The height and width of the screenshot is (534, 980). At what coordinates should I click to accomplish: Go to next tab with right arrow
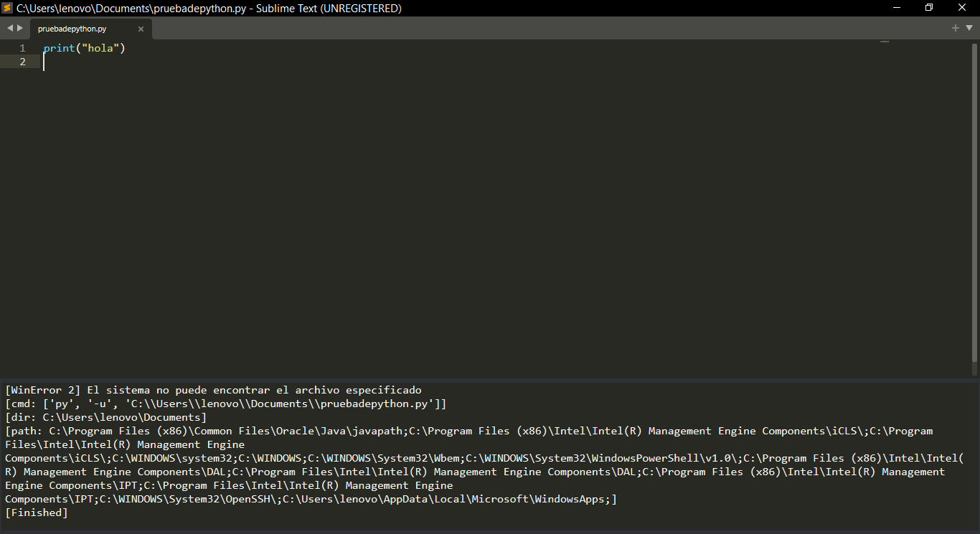[20, 28]
